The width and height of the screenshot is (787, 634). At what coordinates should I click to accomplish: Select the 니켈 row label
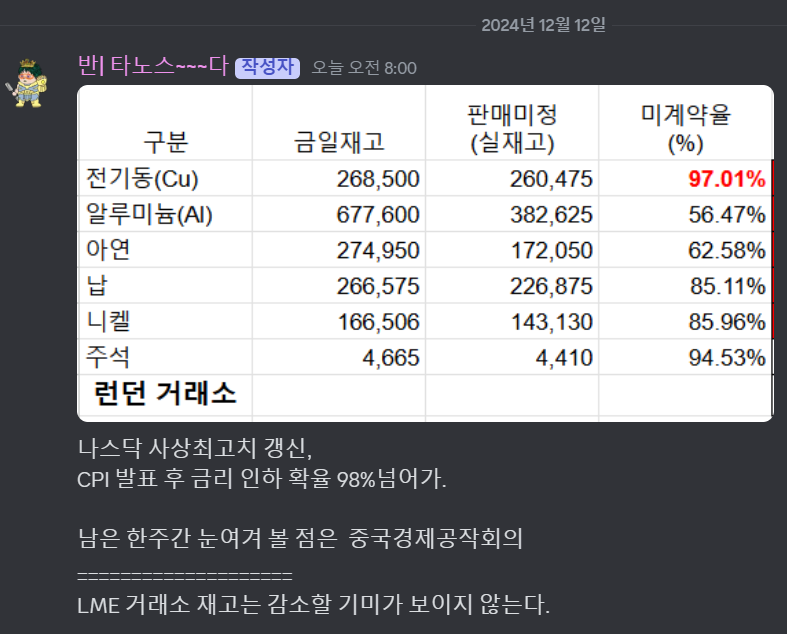point(108,321)
